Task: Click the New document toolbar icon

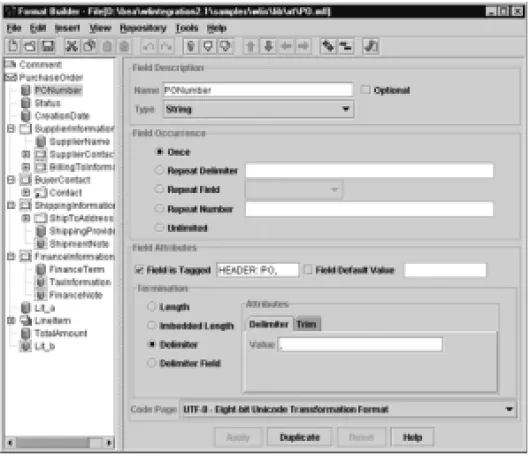Action: tap(13, 46)
